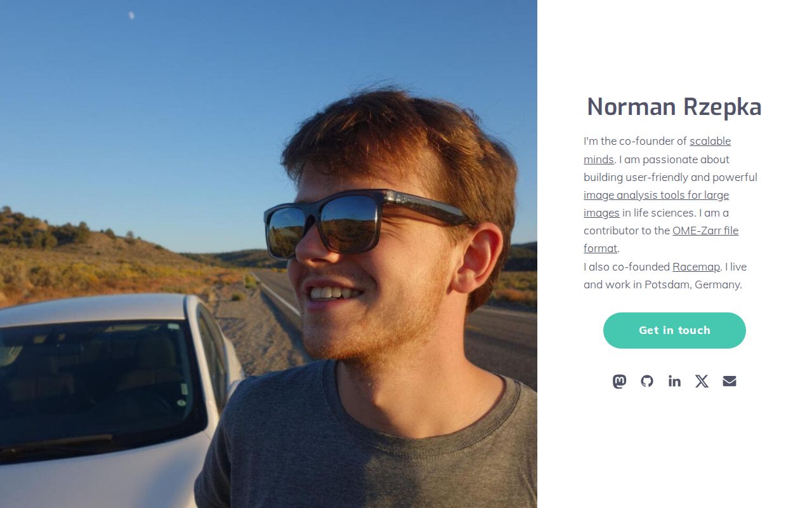812x508 pixels.
Task: Click the Get in touch button
Action: 674,330
